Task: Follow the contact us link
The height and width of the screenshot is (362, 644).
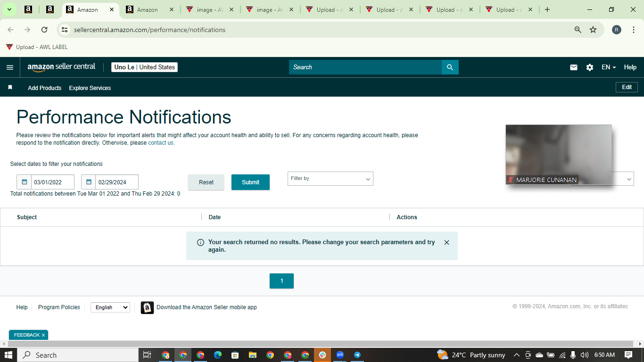Action: pos(161,143)
